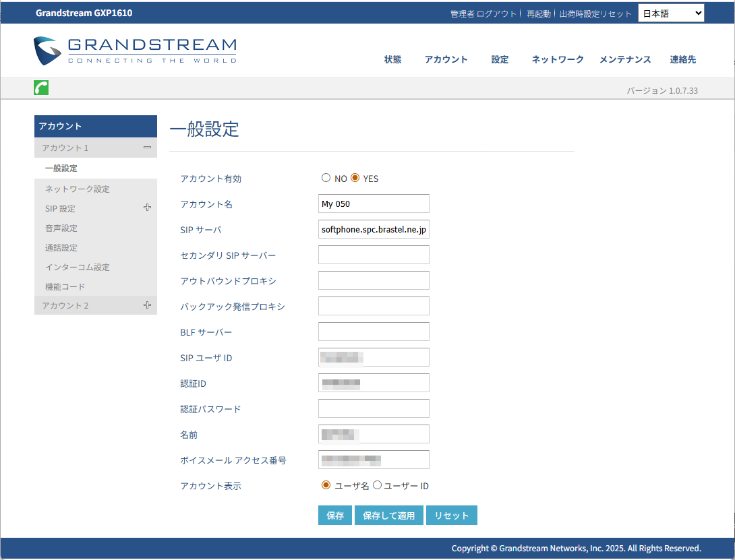The width and height of the screenshot is (735, 560).
Task: Click the 管理者 ログアウト link
Action: click(x=483, y=14)
